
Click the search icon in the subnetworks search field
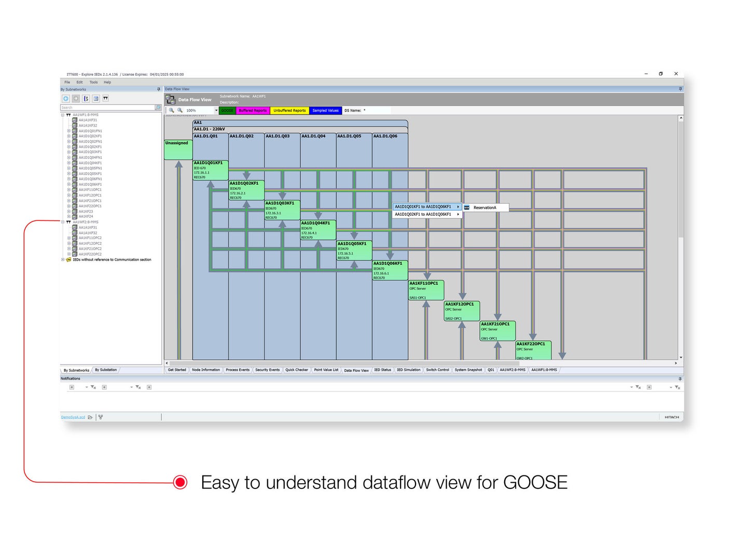157,107
